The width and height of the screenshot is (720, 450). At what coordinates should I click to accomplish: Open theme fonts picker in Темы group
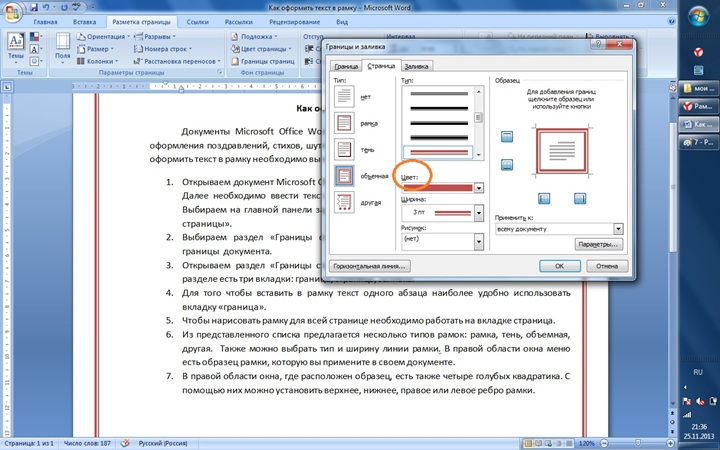36,49
